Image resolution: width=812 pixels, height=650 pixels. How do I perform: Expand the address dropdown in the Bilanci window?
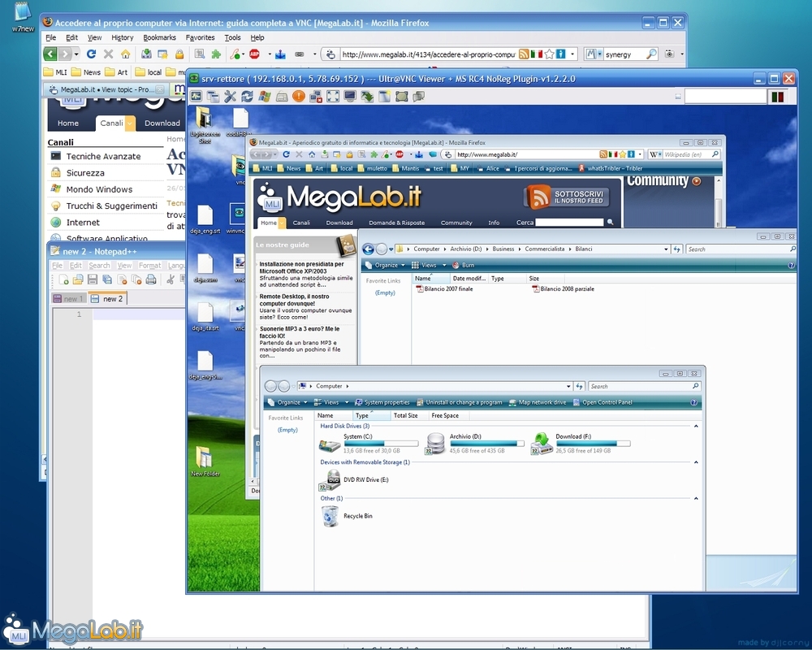(666, 249)
